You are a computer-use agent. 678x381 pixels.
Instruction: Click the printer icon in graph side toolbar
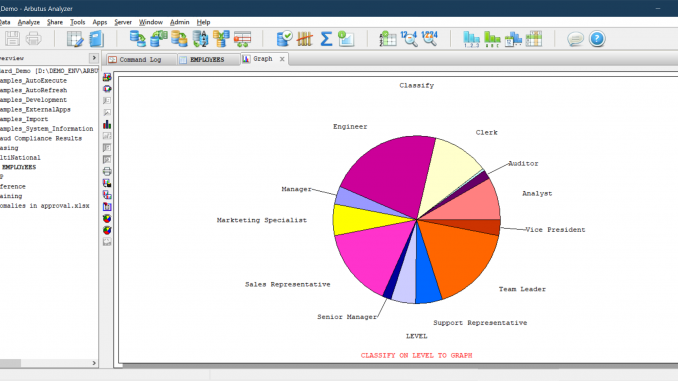coord(107,171)
